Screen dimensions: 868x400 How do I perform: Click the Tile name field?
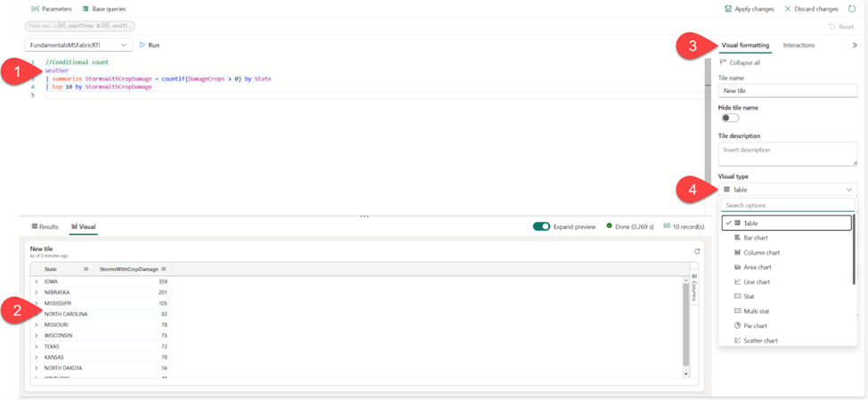click(788, 90)
